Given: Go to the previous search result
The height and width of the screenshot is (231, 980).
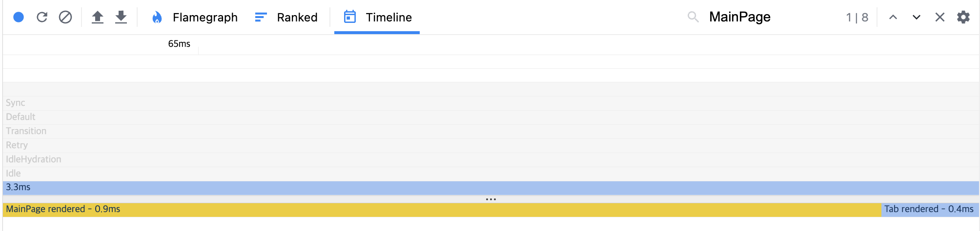Looking at the screenshot, I should tap(893, 18).
